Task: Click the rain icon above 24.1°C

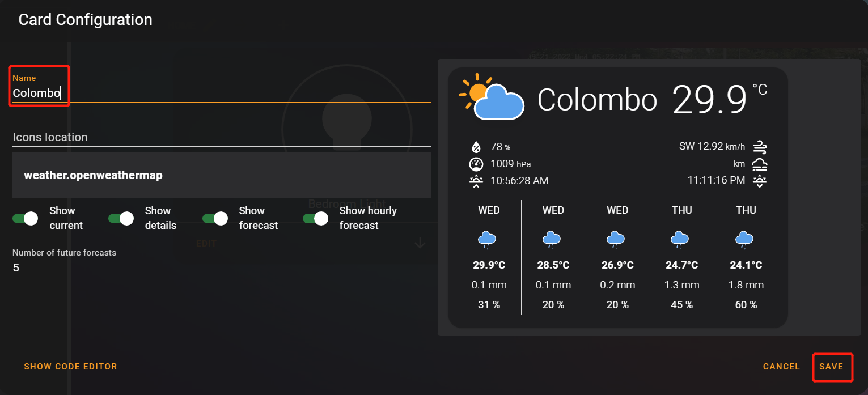Action: [x=746, y=240]
